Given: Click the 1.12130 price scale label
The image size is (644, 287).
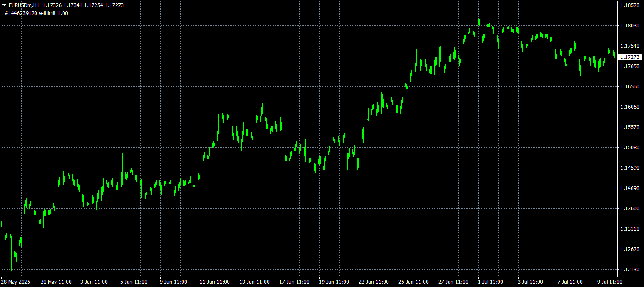Looking at the screenshot, I should tap(630, 270).
